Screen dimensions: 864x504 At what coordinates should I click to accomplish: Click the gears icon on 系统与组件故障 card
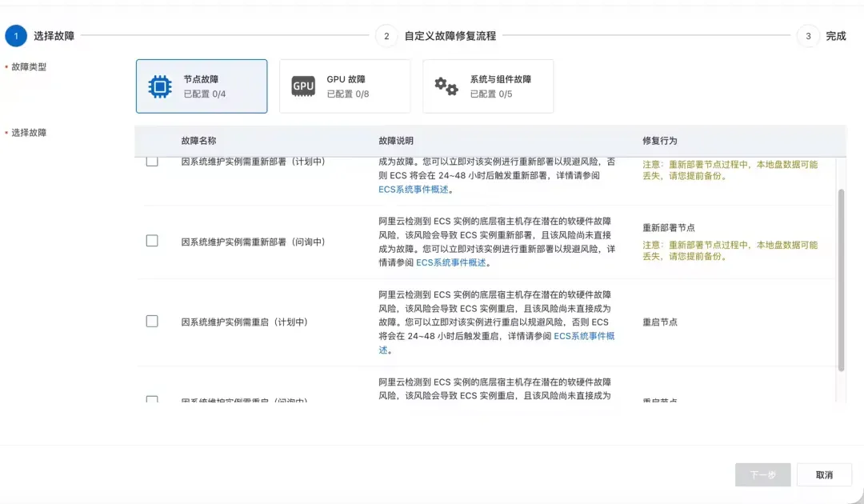pyautogui.click(x=446, y=86)
